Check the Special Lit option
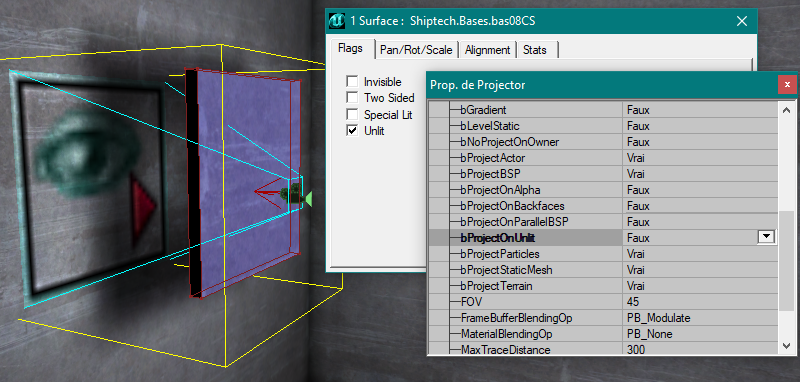The width and height of the screenshot is (800, 382). coord(352,114)
